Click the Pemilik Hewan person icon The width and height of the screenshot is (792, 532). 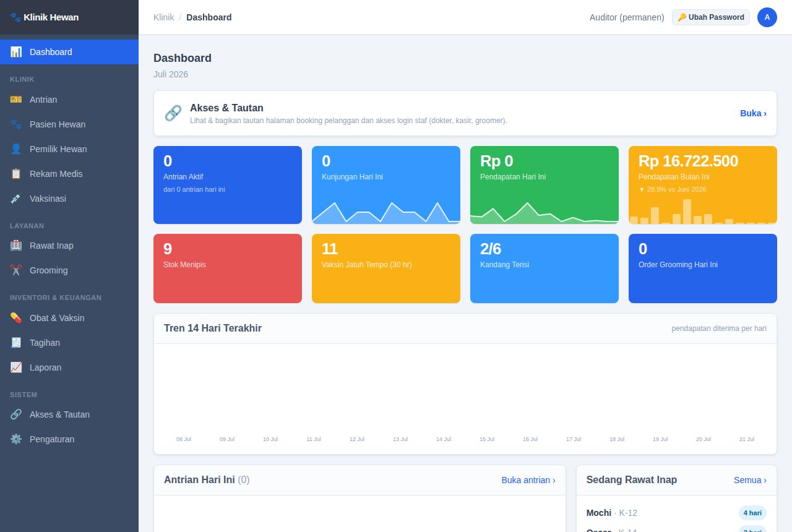point(16,149)
